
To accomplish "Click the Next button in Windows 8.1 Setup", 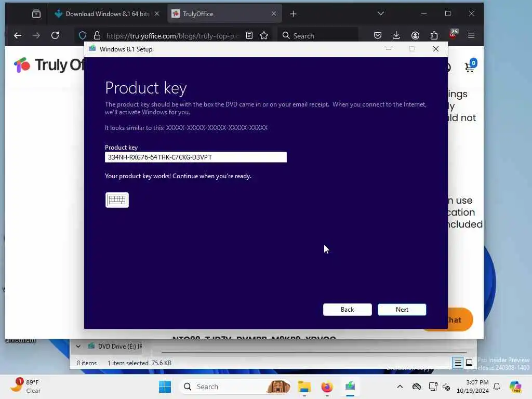I will coord(402,310).
